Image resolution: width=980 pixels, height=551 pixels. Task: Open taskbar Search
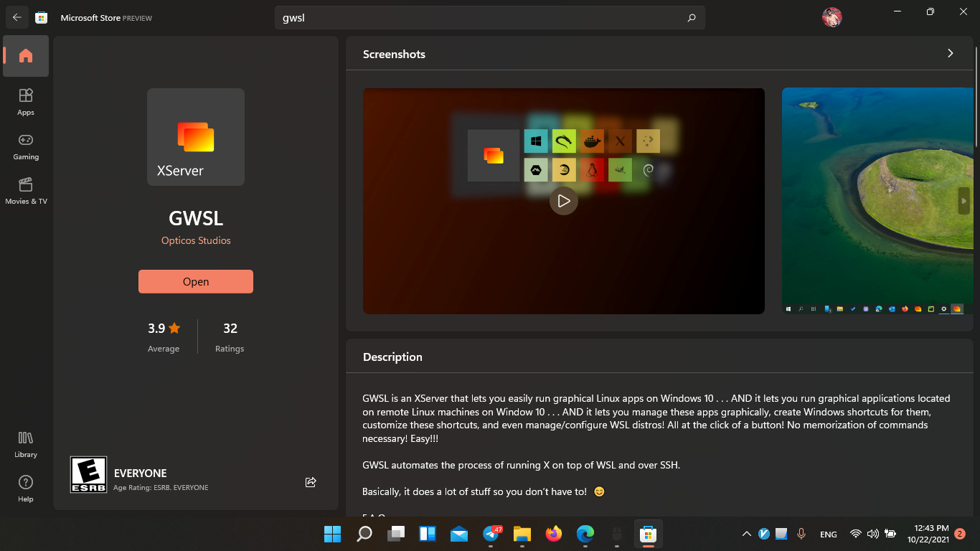364,534
